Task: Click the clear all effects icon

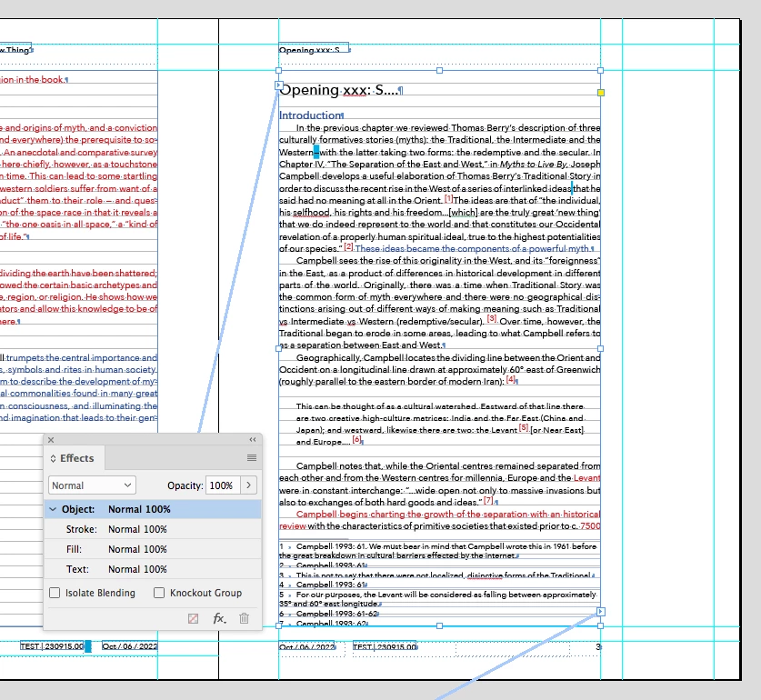Action: [193, 618]
